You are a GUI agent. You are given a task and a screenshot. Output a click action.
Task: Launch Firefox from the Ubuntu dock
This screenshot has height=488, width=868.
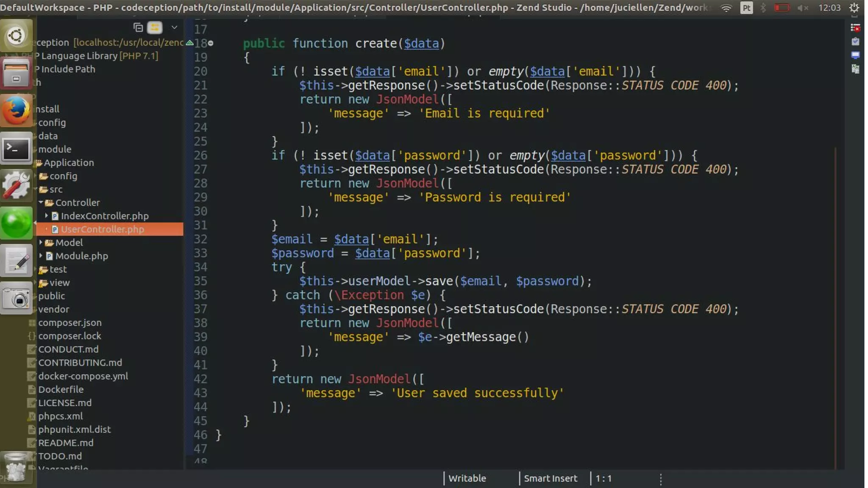click(16, 110)
